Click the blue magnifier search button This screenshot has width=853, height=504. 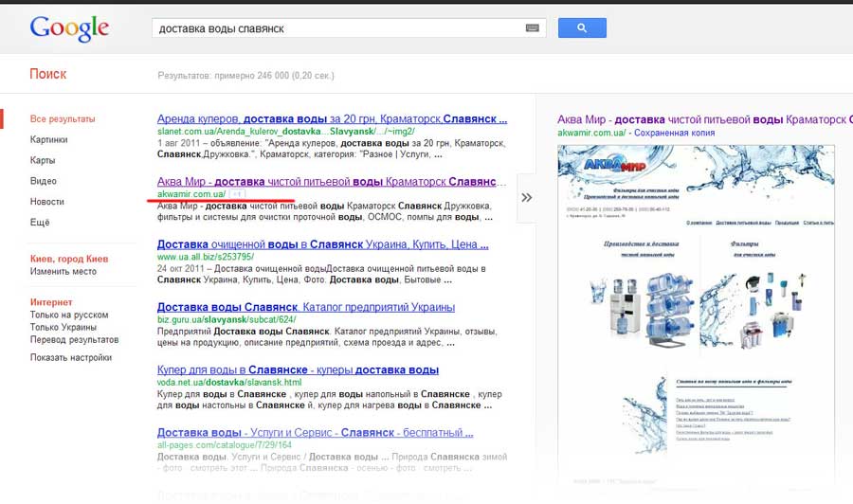[582, 27]
